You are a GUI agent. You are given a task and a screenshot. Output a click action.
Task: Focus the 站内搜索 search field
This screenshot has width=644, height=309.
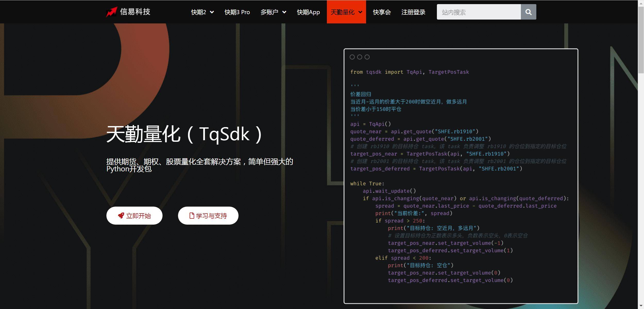479,12
